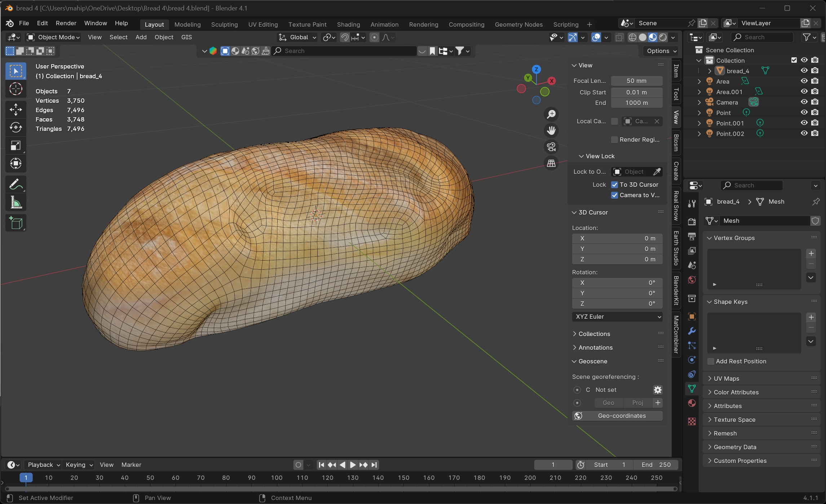Select the Move tool in toolbar

16,110
